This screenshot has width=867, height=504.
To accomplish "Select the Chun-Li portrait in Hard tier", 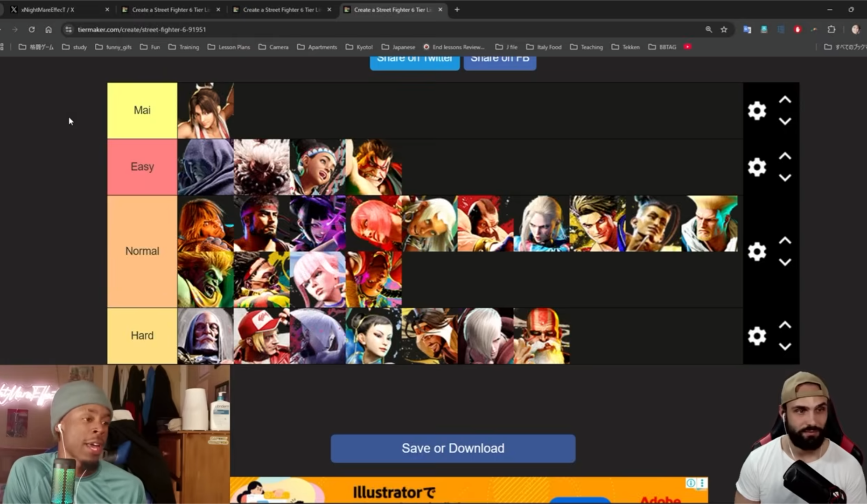I will tap(374, 336).
